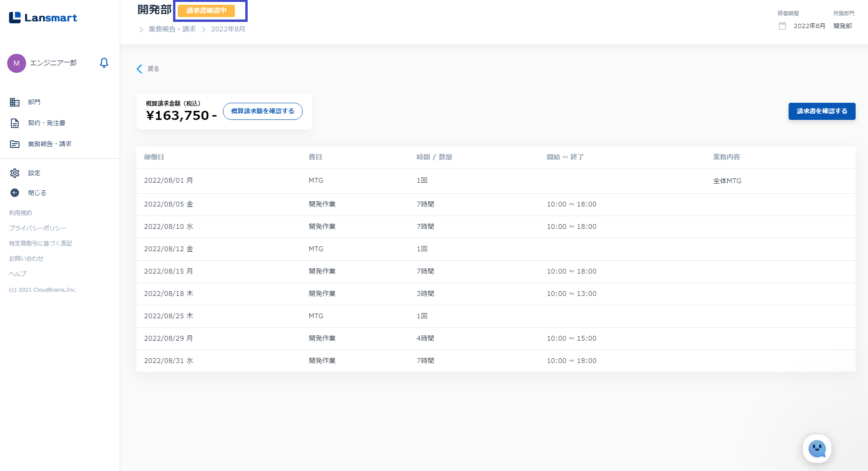This screenshot has width=868, height=471.
Task: Click the 契約・発注書 document icon
Action: pyautogui.click(x=15, y=123)
